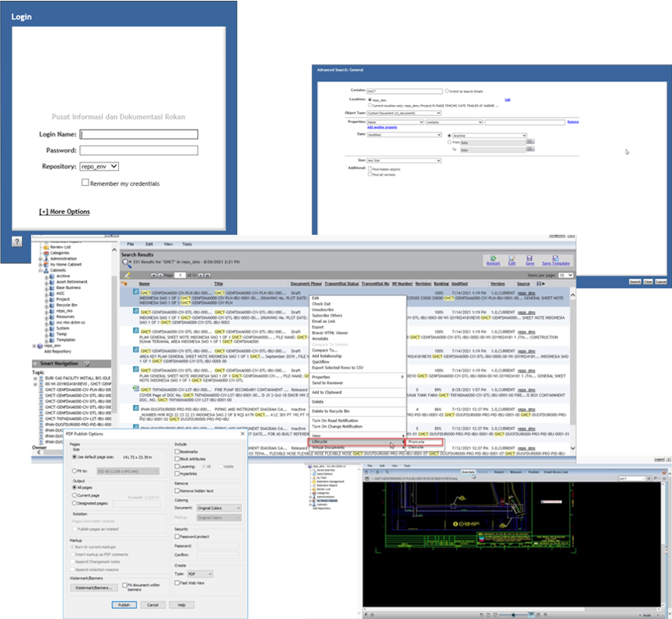Open the Document coloring dropdown
672x619 pixels.
click(x=219, y=509)
